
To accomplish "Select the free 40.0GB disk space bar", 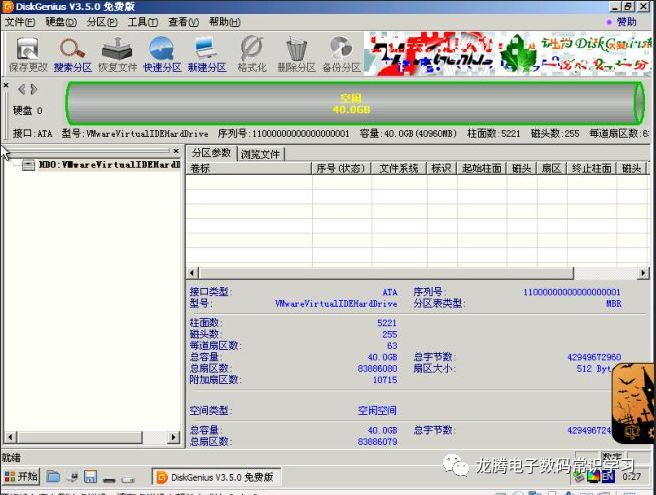I will [x=354, y=104].
